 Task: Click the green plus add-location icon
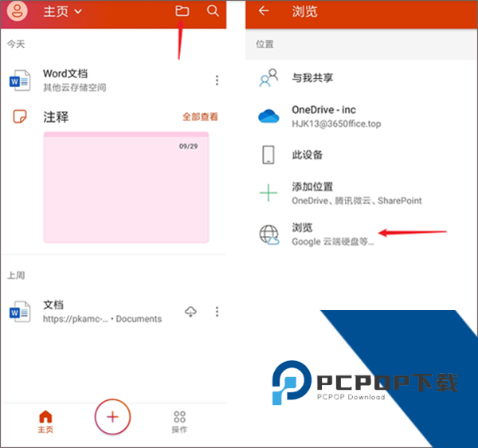coord(268,193)
